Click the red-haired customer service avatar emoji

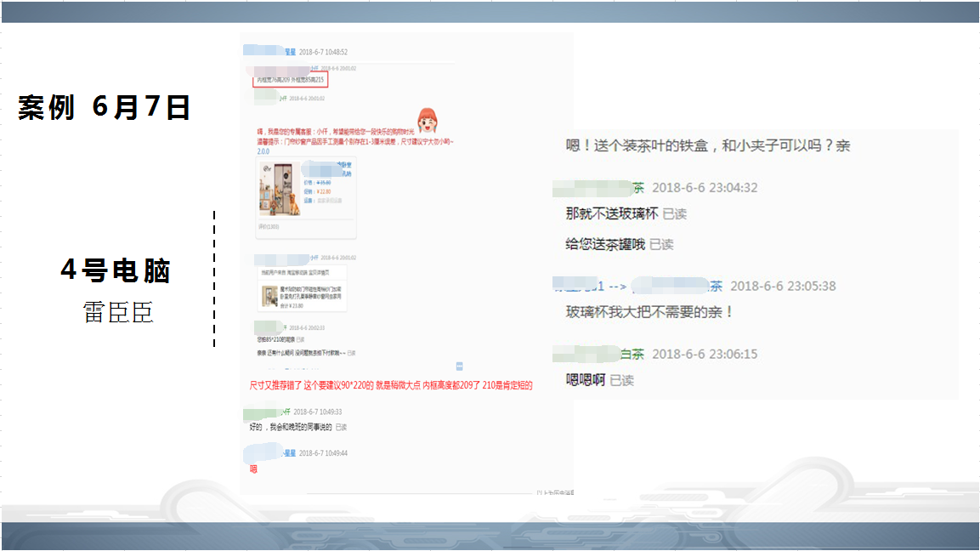(428, 121)
